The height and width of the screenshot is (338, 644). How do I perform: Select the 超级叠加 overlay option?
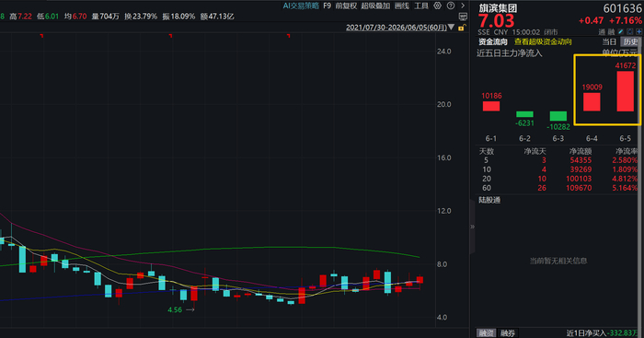tap(375, 6)
